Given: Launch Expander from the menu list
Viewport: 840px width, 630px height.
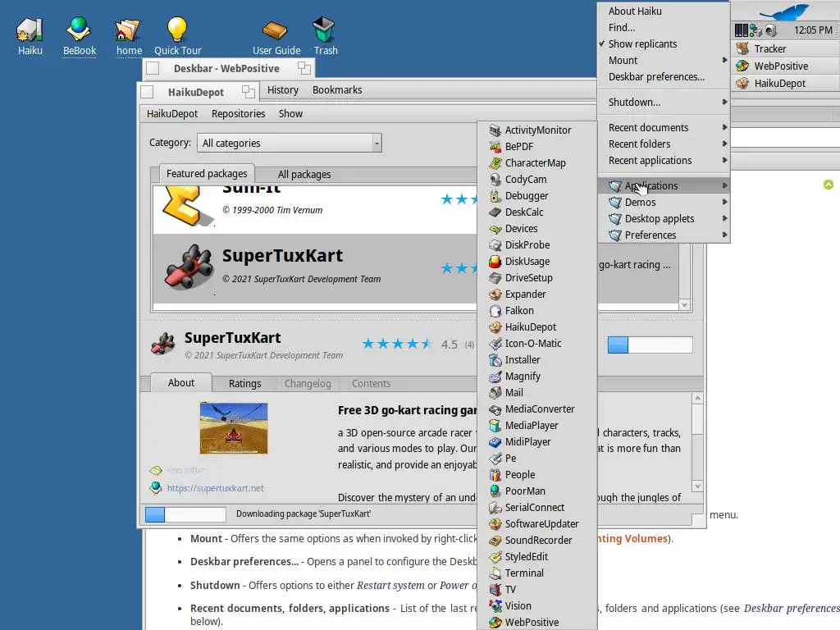Looking at the screenshot, I should point(536,294).
